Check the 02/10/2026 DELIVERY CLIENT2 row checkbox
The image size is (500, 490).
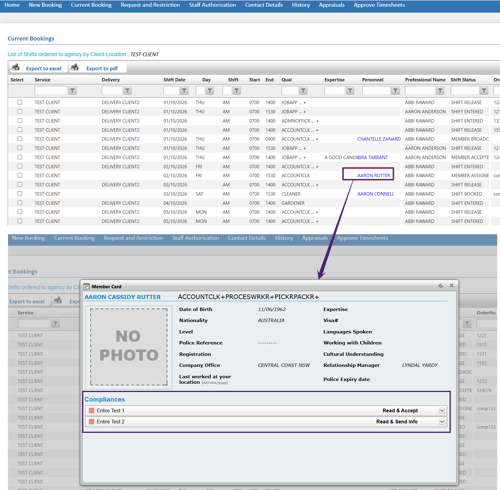pos(20,166)
